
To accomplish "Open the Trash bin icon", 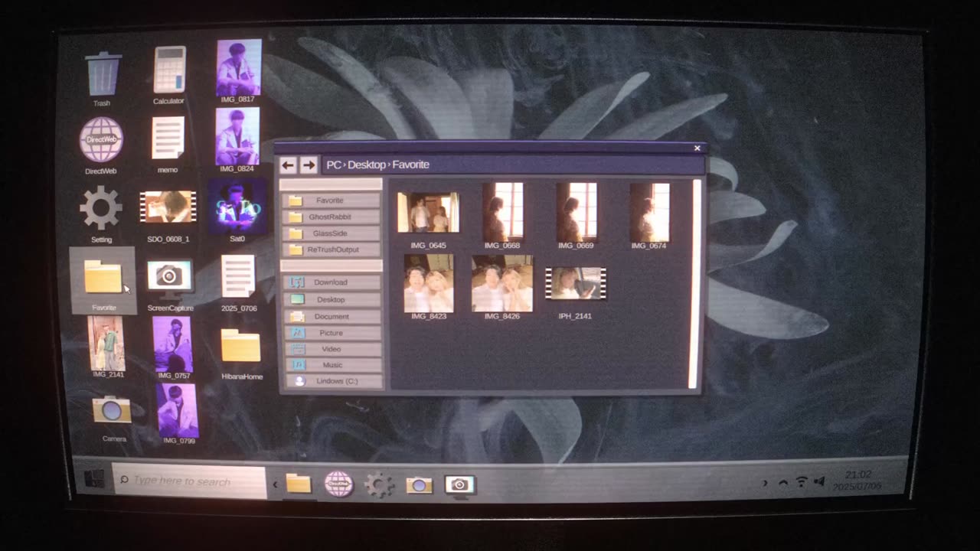I will coord(102,73).
